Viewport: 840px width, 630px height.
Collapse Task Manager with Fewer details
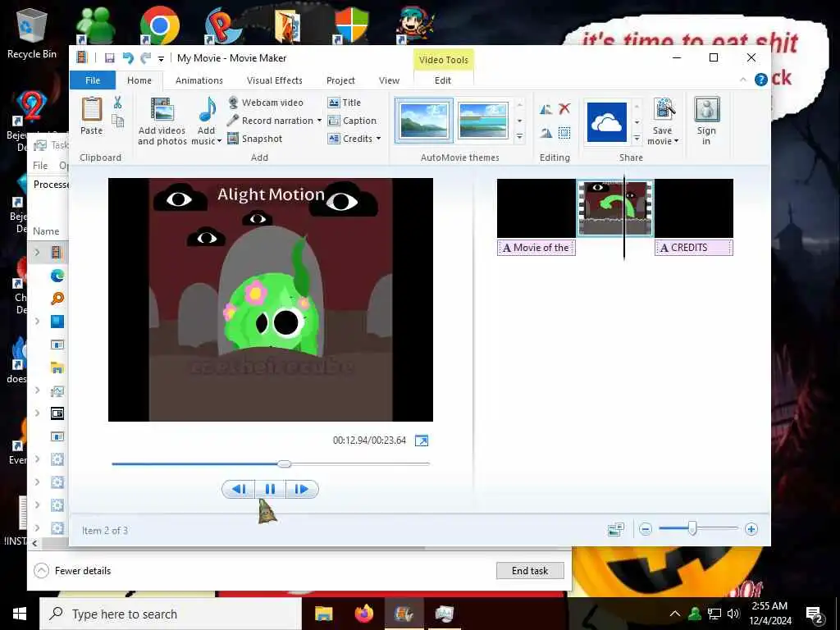pos(72,571)
